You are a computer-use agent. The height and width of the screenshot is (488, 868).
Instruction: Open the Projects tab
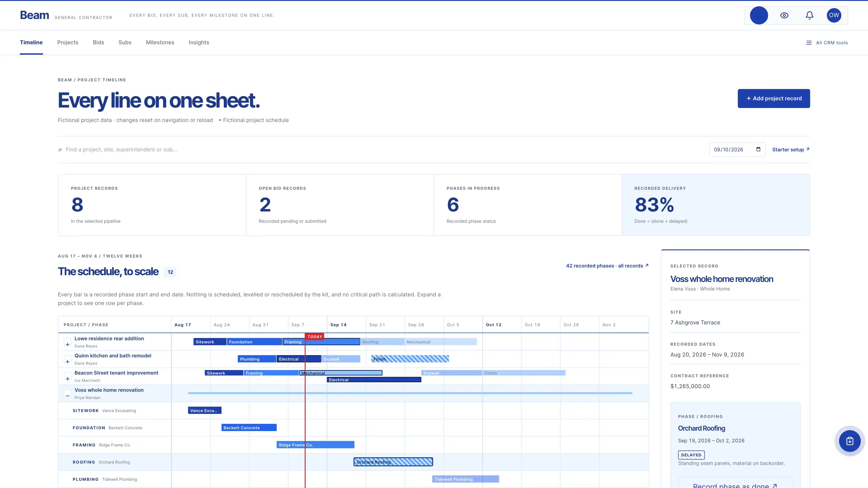pos(68,42)
